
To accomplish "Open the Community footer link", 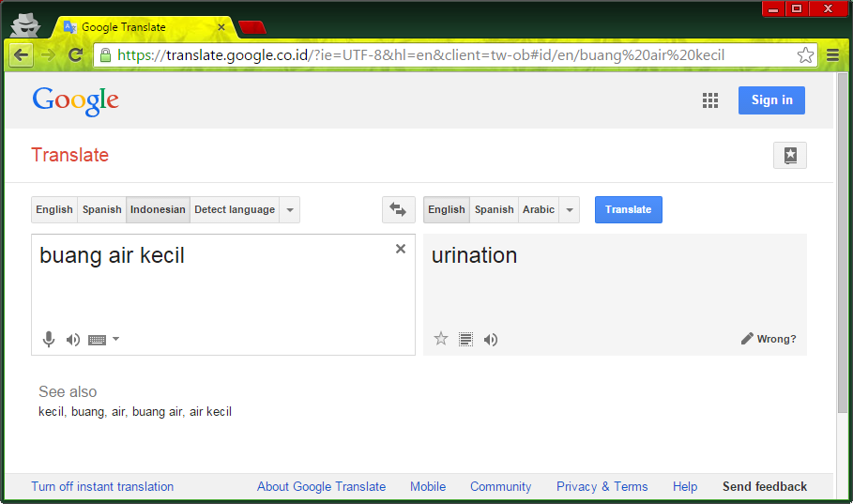I will (500, 486).
